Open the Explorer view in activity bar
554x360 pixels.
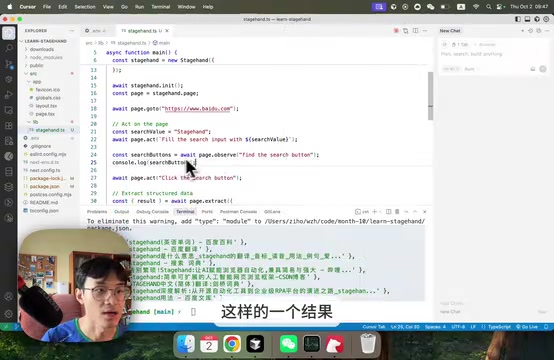pyautogui.click(x=9, y=33)
